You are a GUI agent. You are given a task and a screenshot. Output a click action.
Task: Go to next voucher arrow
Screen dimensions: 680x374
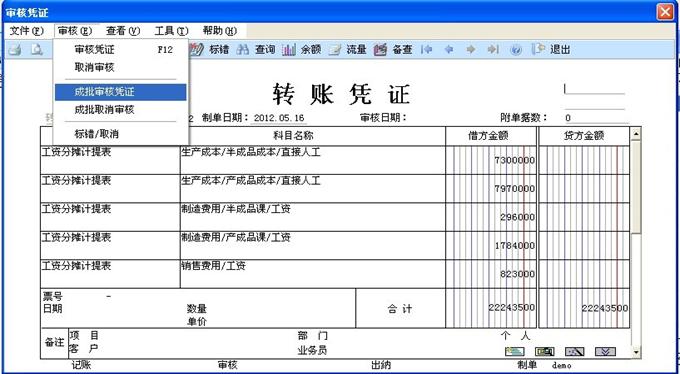coord(471,50)
